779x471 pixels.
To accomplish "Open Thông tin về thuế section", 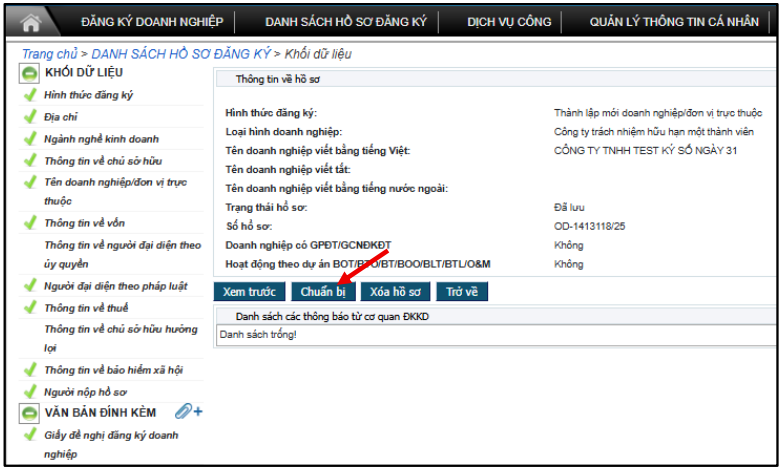I will coord(86,308).
